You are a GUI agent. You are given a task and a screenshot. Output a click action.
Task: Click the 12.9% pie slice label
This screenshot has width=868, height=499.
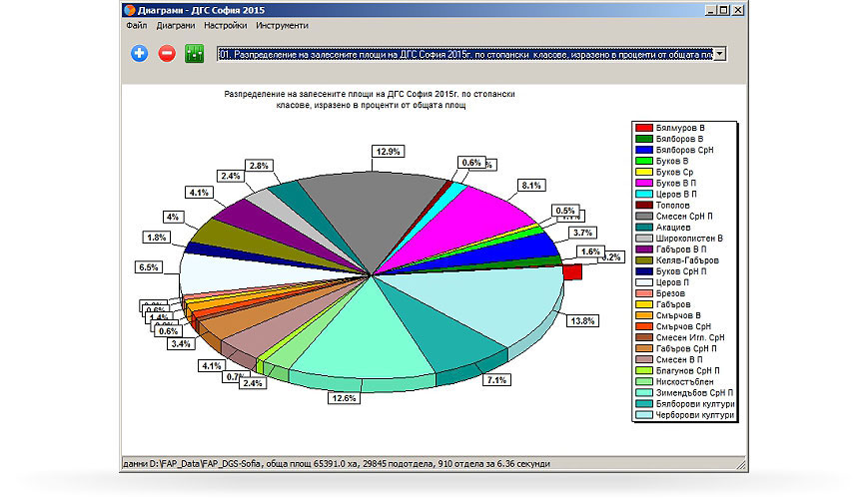pos(388,151)
